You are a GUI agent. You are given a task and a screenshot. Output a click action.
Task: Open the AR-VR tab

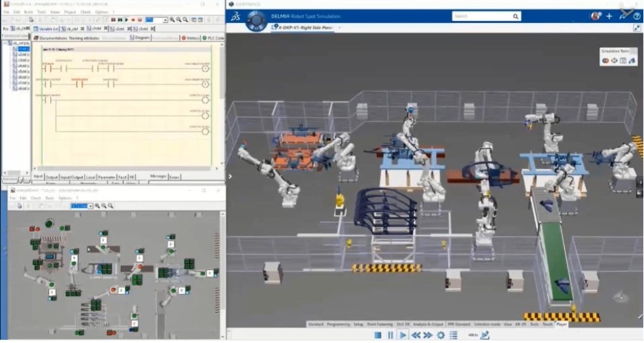pos(521,325)
